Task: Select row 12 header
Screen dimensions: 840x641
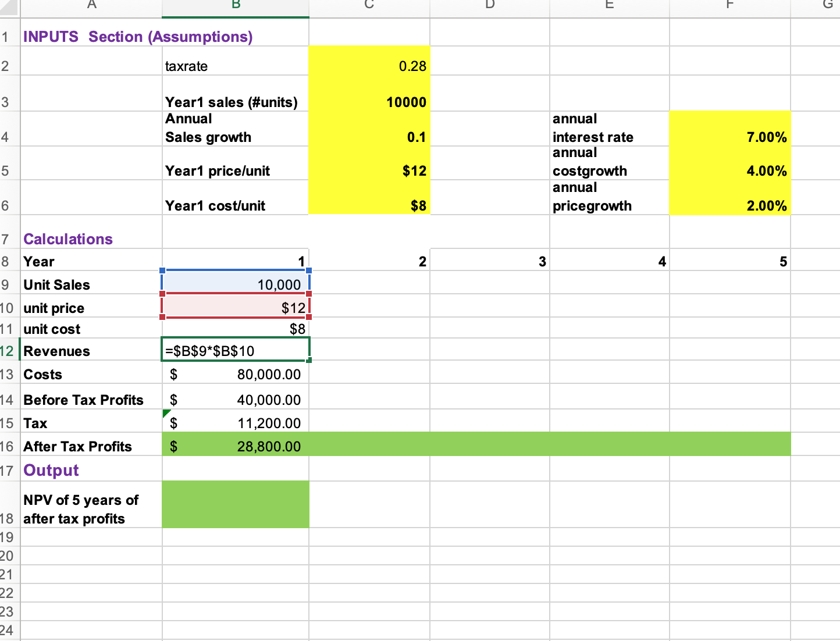Action: (x=10, y=351)
